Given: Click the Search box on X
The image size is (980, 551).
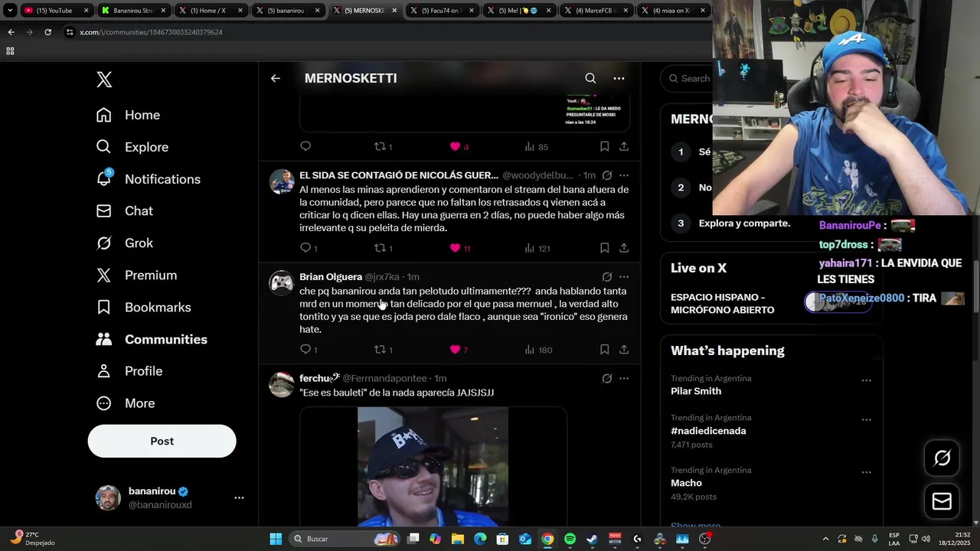Looking at the screenshot, I should click(x=689, y=78).
